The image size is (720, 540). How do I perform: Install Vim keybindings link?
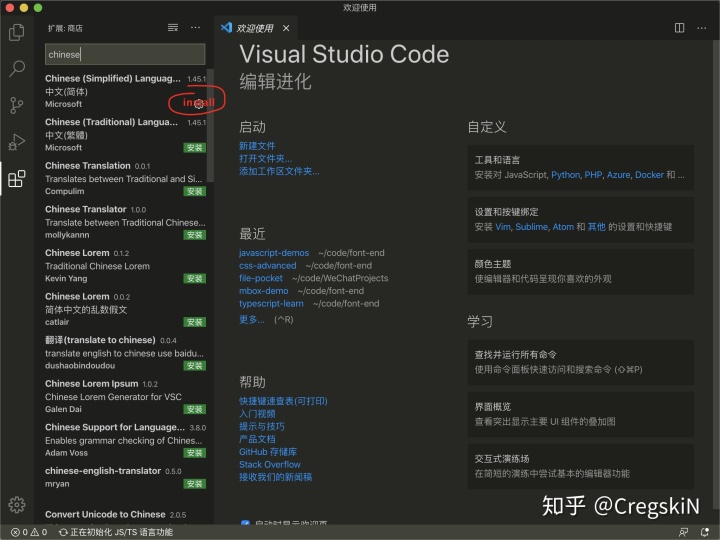coord(502,227)
